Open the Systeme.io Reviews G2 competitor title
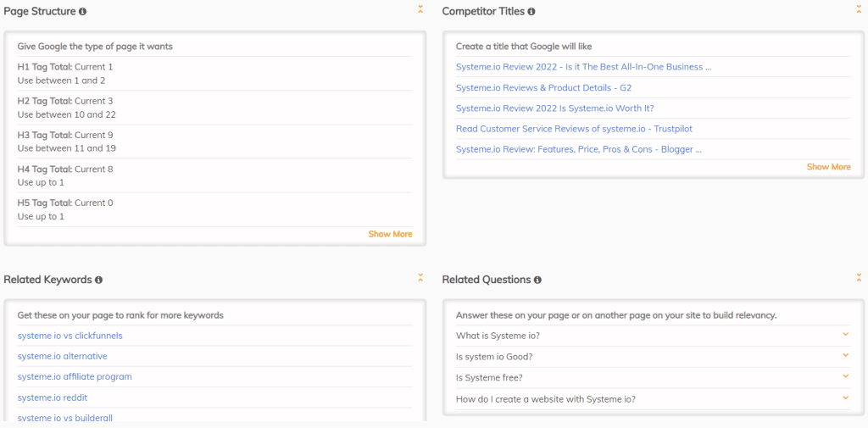 [x=543, y=87]
